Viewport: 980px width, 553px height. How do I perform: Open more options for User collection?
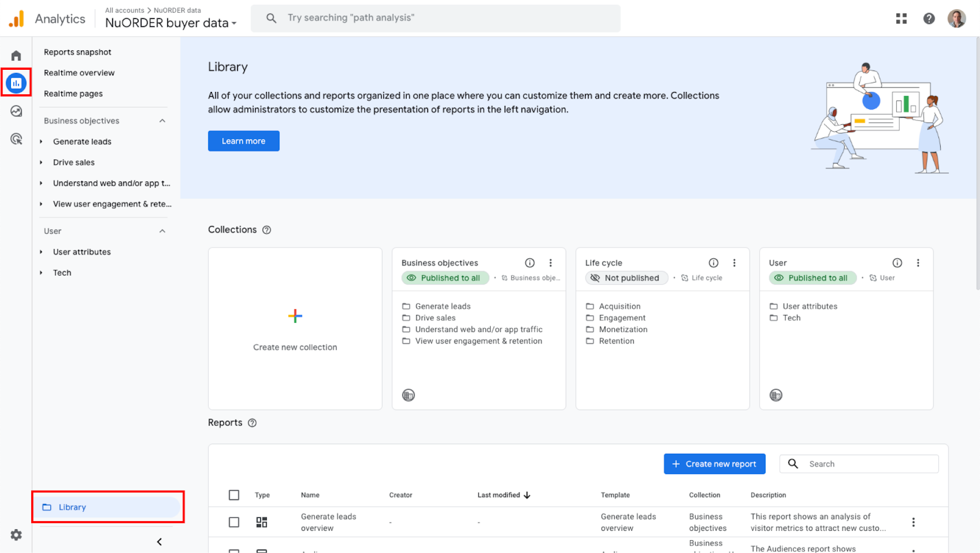pyautogui.click(x=918, y=263)
